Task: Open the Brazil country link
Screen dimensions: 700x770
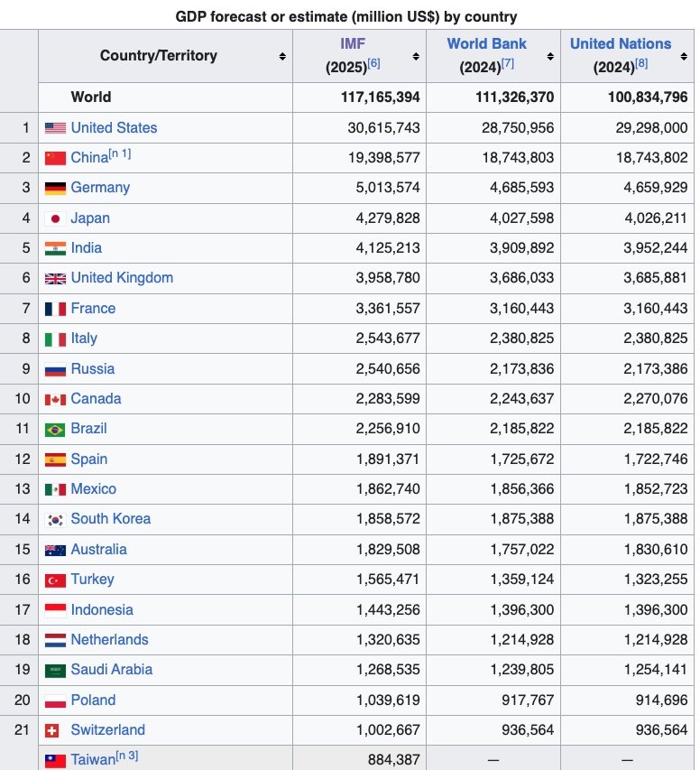Action: pos(88,429)
